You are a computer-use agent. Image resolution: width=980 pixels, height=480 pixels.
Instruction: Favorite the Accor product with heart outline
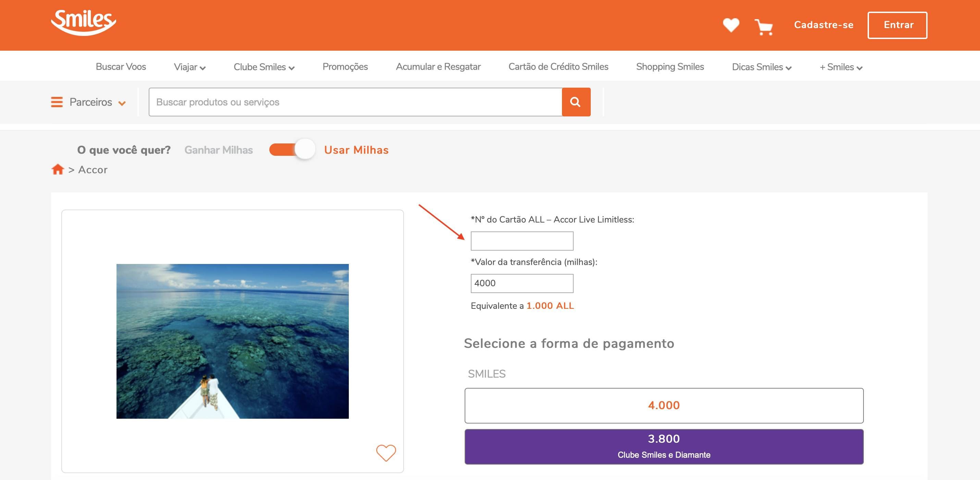click(x=386, y=453)
